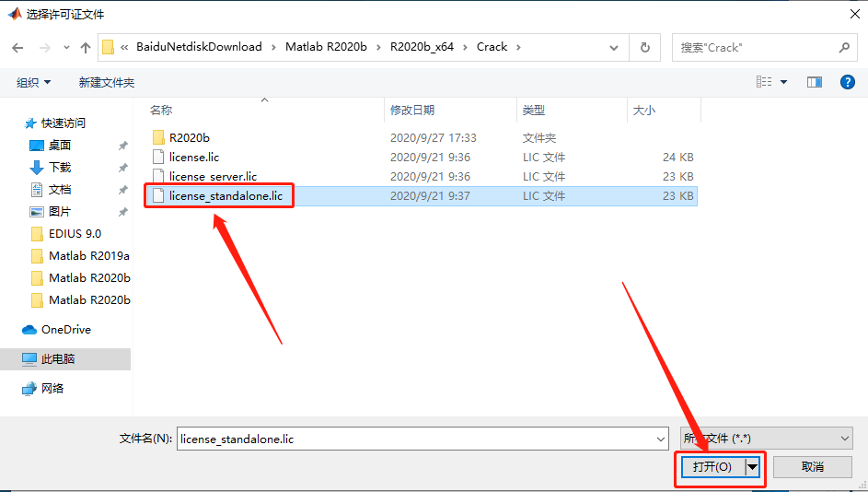Screen dimensions: 868x492
Task: Click Crack in breadcrumb path
Action: (x=492, y=47)
